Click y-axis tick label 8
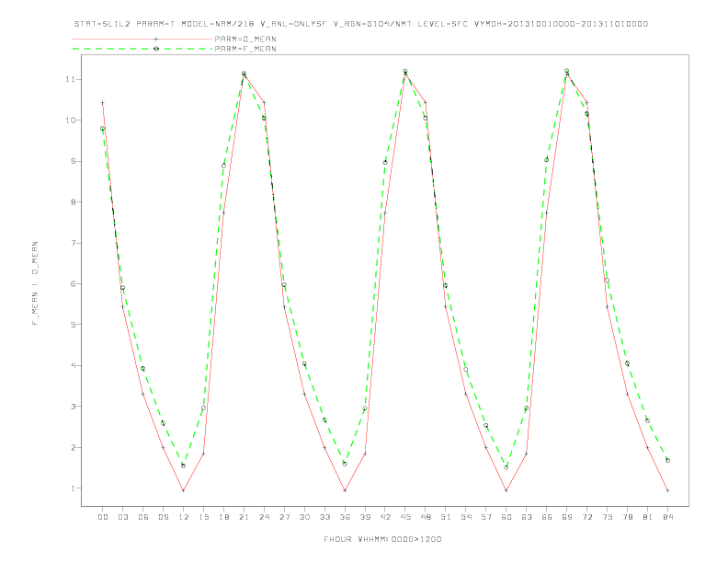This screenshot has height=563, width=728. 73,202
